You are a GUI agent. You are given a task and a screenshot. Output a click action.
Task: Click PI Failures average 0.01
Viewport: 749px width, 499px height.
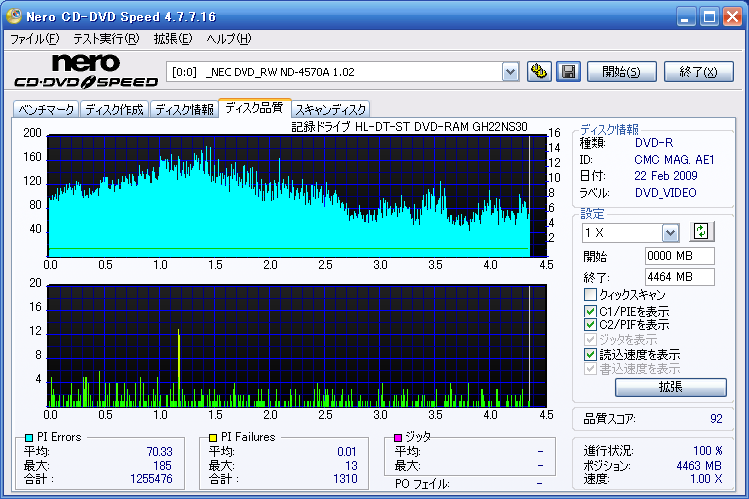click(x=347, y=452)
